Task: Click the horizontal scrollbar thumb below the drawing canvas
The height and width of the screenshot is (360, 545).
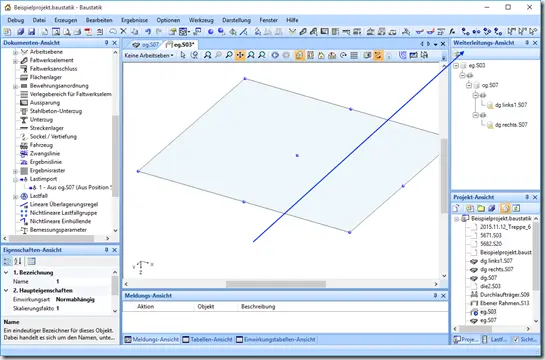Action: [276, 284]
